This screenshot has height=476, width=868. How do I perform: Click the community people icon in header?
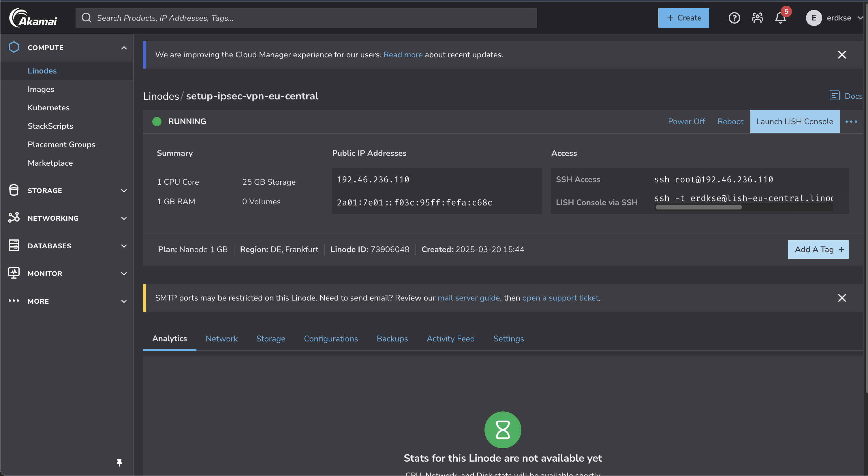[x=757, y=18]
